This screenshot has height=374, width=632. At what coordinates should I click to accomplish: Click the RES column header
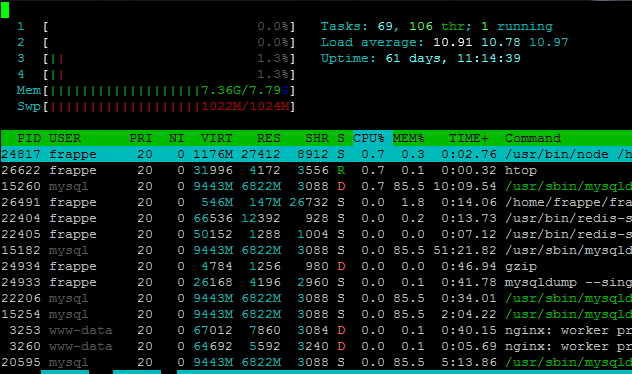click(268, 138)
